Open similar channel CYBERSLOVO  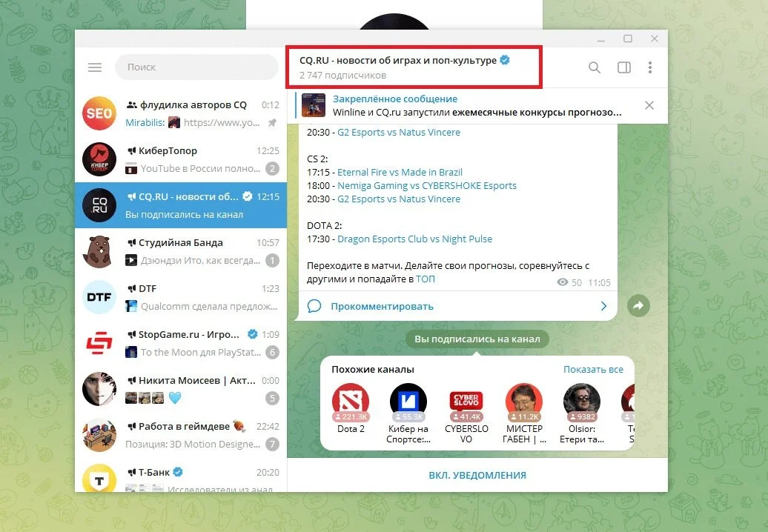tap(466, 413)
